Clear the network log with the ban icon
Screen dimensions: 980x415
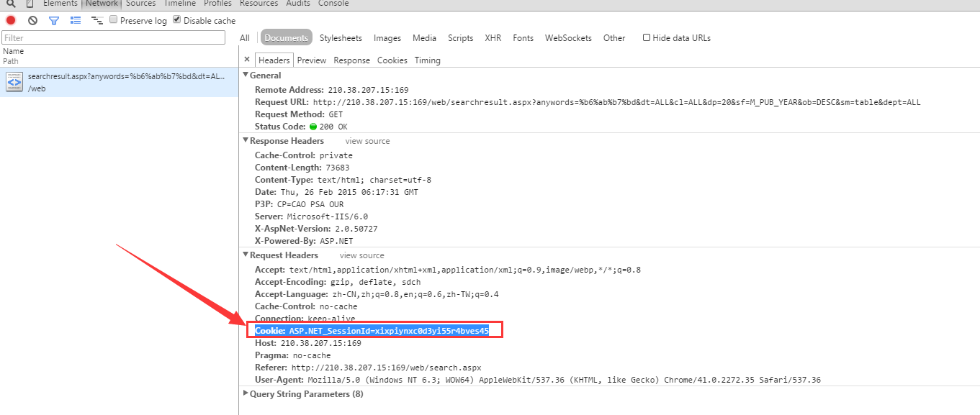point(32,20)
